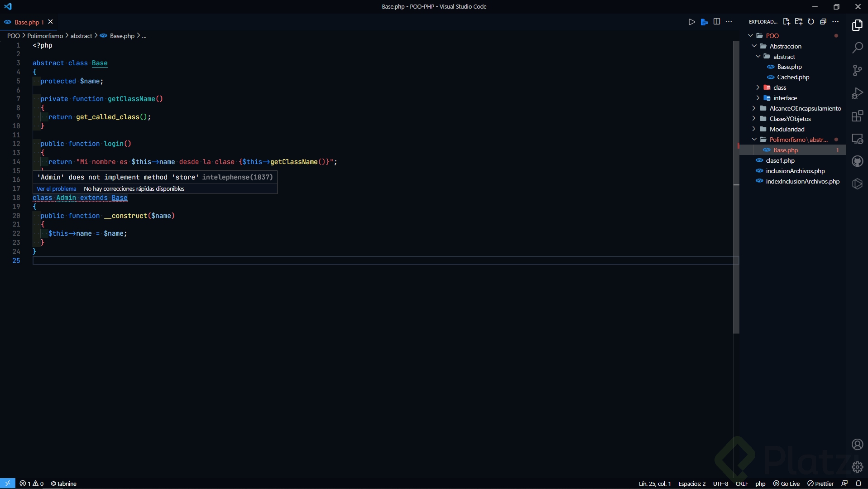Collapse the POO root folder
Viewport: 868px width, 489px height.
(751, 36)
